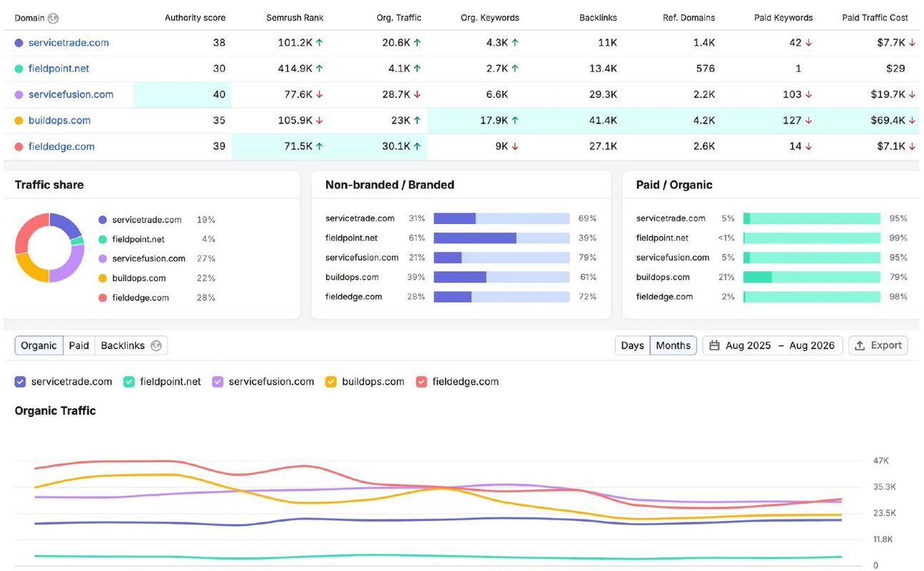The width and height of the screenshot is (924, 571).
Task: Click the red down arrow beside 9K
Action: [514, 146]
